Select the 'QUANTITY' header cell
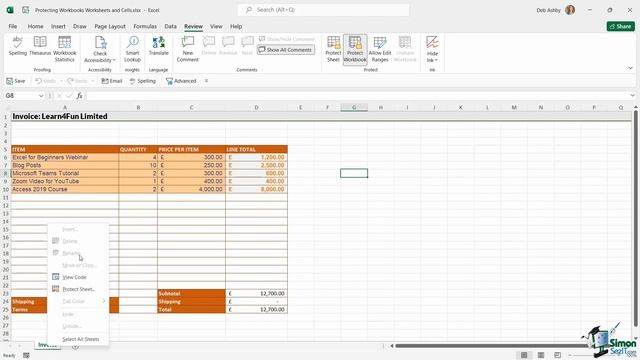Viewport: 640px width, 360px height. tap(138, 149)
